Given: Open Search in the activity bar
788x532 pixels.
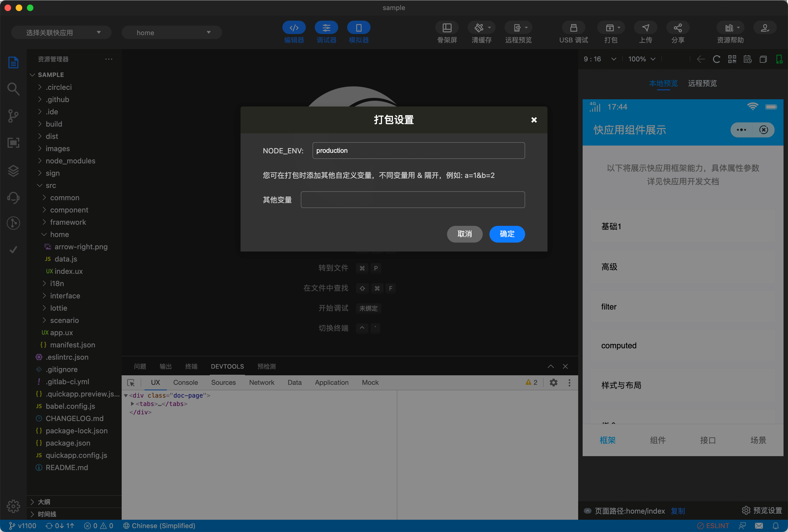Looking at the screenshot, I should click(13, 89).
